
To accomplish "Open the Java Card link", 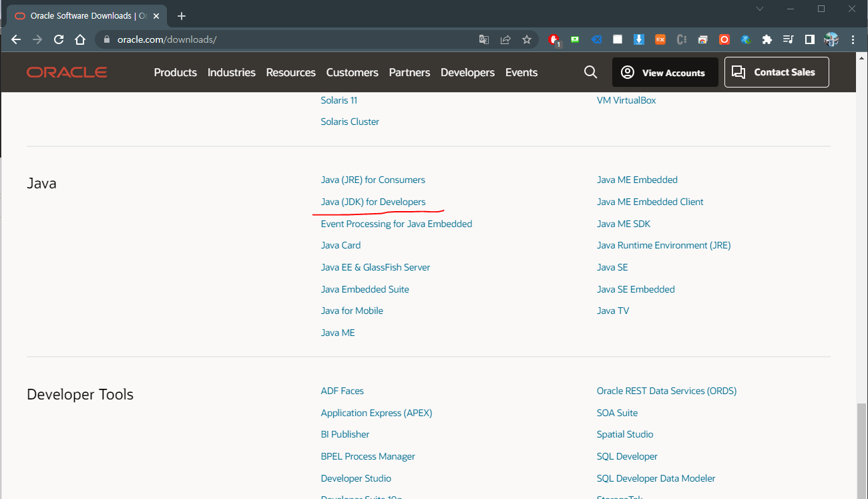I will pyautogui.click(x=341, y=245).
